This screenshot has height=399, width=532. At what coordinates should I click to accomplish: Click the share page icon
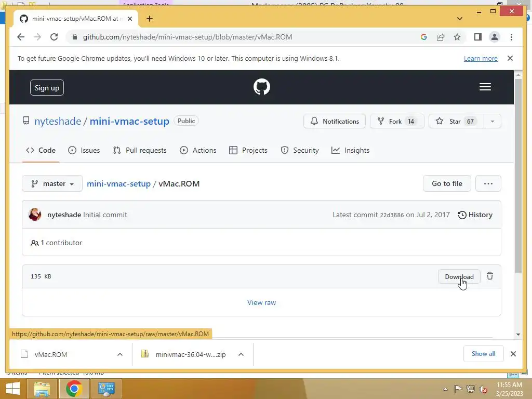(x=441, y=37)
